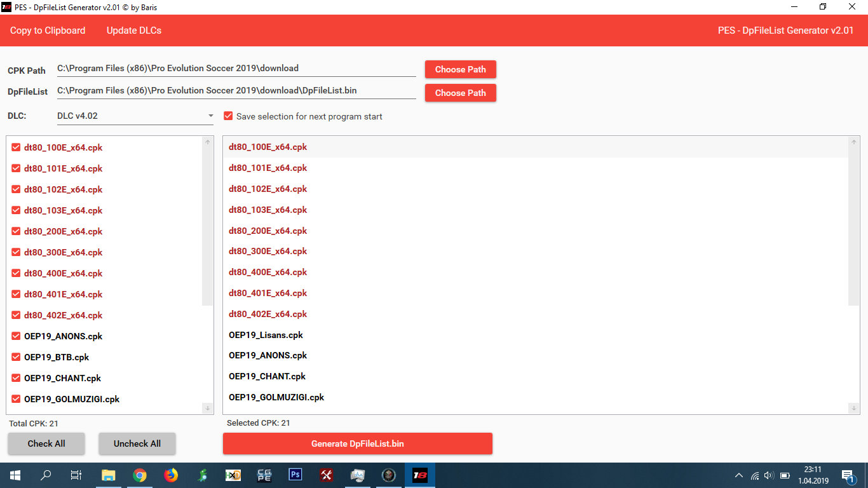Select the active 18 app taskbar icon
This screenshot has height=488, width=868.
[420, 475]
